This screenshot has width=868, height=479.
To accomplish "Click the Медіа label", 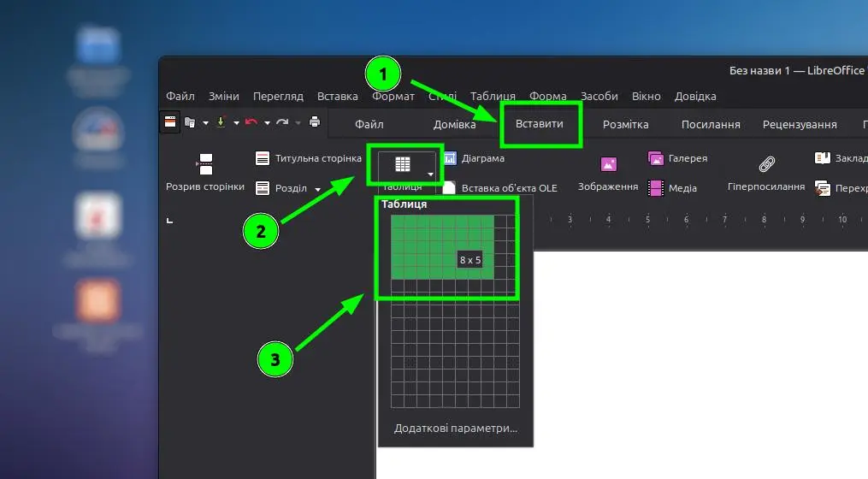I will click(682, 188).
